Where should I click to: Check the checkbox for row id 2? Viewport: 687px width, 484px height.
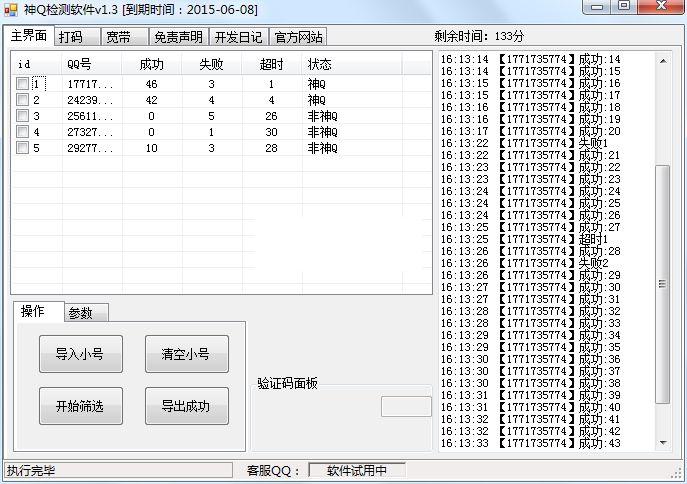22,100
